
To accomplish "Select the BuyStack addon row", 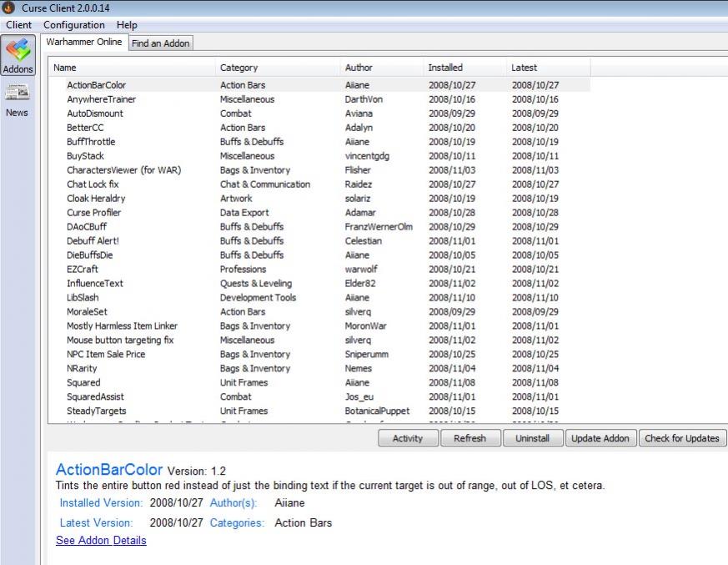I will click(319, 156).
